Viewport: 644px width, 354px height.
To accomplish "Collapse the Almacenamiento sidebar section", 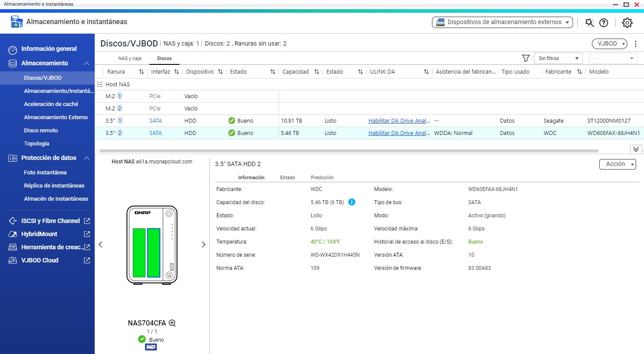I will (x=87, y=64).
